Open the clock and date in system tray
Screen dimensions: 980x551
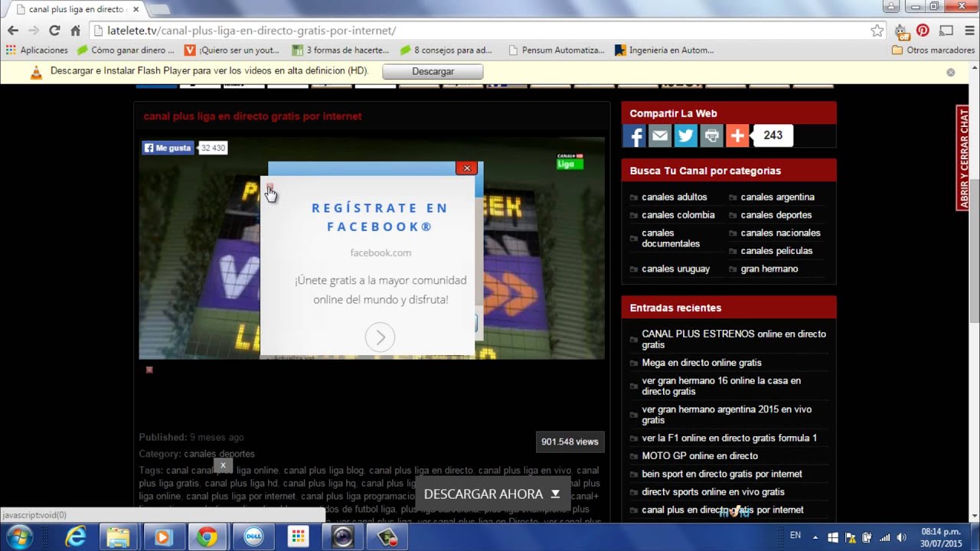941,537
